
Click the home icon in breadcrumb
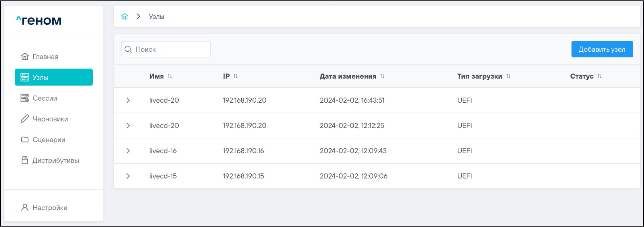[124, 16]
